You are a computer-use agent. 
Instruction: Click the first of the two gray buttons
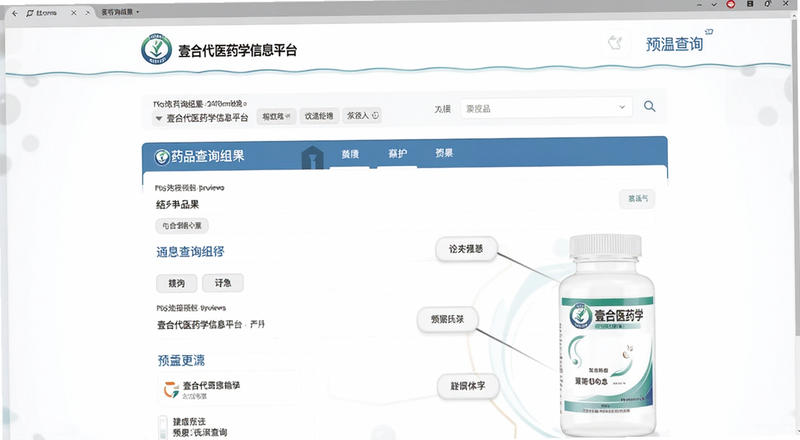pyautogui.click(x=177, y=283)
